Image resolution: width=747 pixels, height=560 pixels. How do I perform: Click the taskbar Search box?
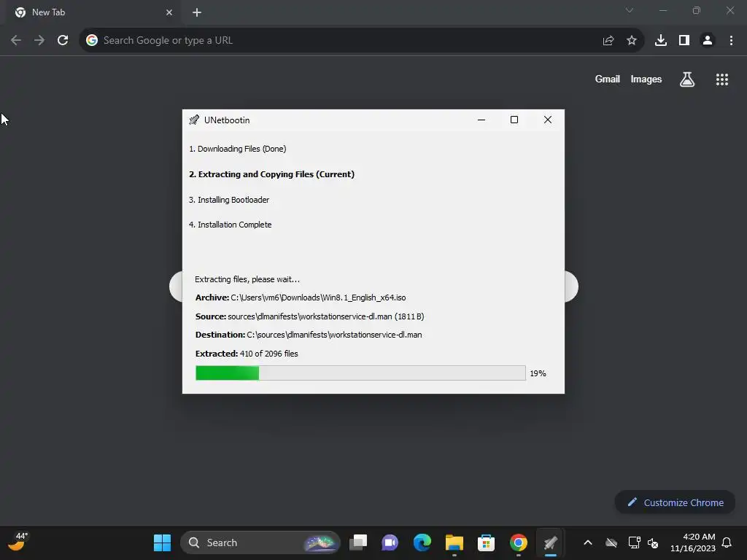click(260, 542)
